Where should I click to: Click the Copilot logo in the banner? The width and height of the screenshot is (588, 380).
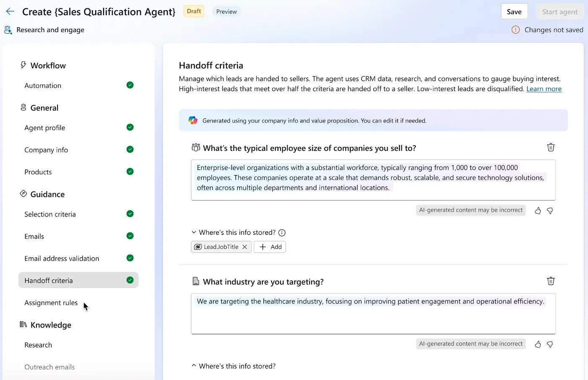193,121
